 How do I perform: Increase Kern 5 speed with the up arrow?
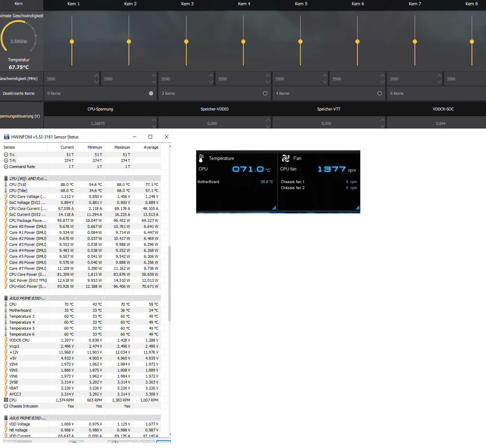pos(325,75)
